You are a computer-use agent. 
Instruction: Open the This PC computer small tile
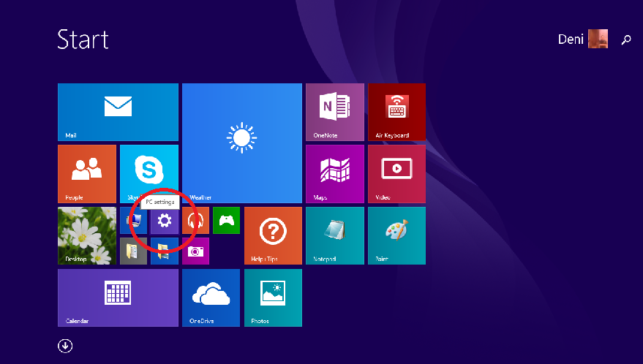134,221
